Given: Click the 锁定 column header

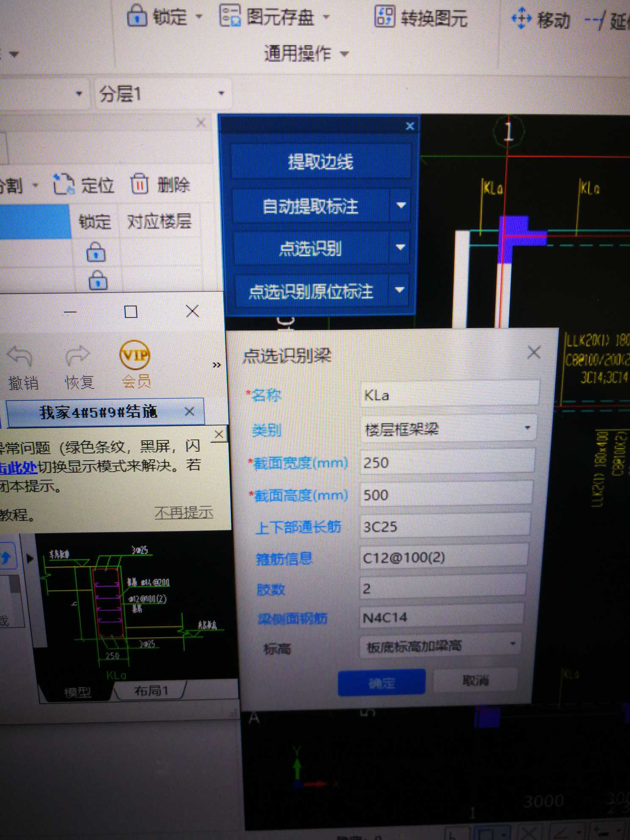Looking at the screenshot, I should coord(95,221).
